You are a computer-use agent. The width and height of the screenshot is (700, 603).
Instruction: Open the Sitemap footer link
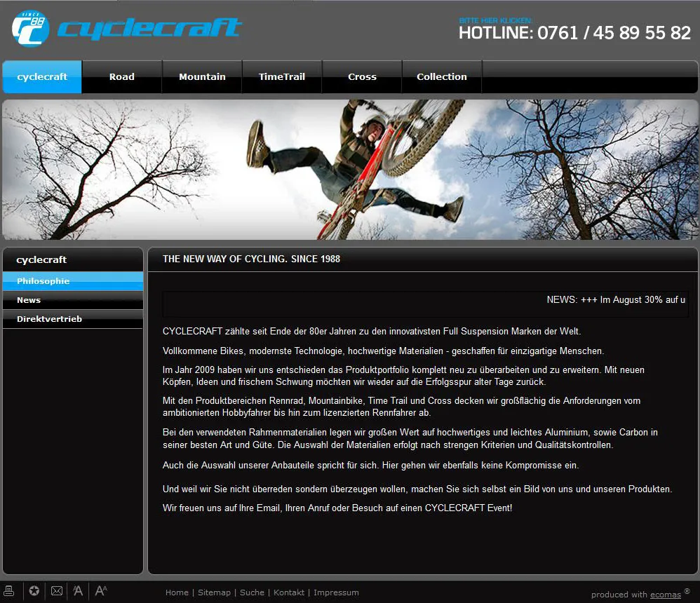coord(214,592)
